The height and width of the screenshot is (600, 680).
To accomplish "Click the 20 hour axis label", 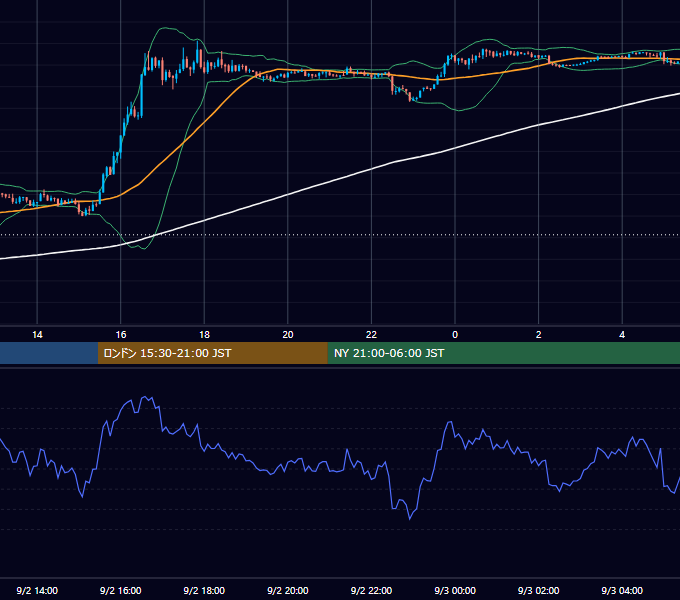I will coord(288,335).
